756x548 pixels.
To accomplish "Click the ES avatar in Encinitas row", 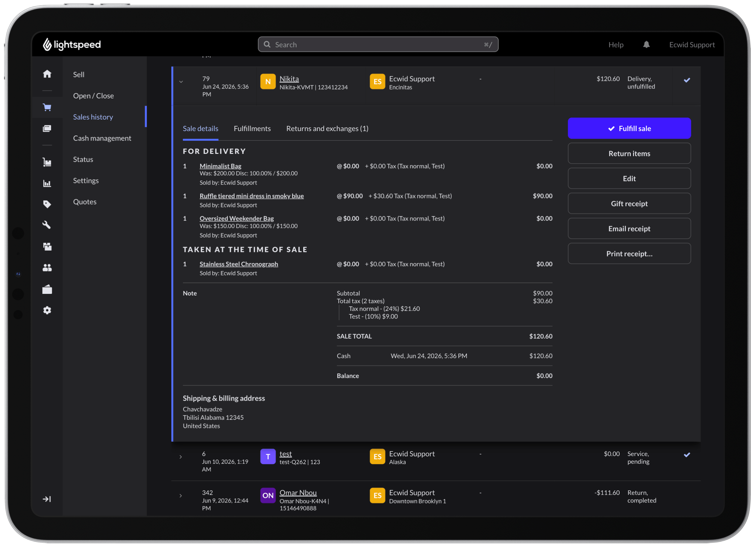I will pyautogui.click(x=378, y=82).
